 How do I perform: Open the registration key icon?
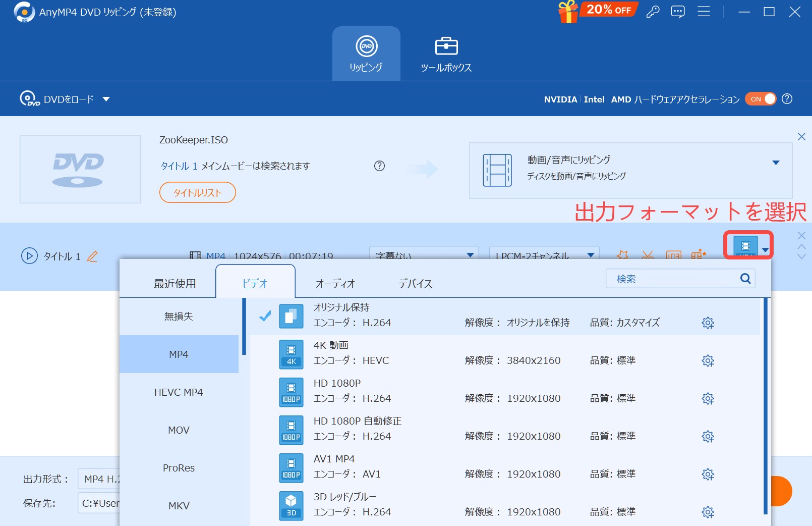point(653,12)
